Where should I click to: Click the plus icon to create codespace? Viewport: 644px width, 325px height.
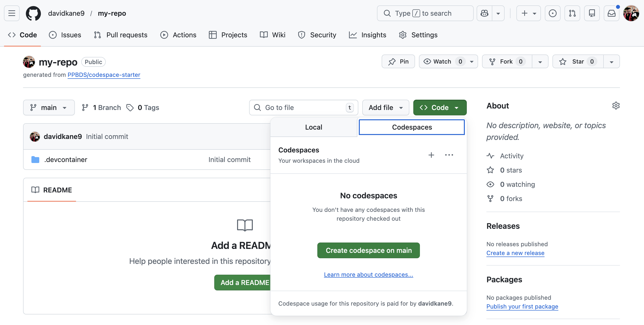pos(431,155)
